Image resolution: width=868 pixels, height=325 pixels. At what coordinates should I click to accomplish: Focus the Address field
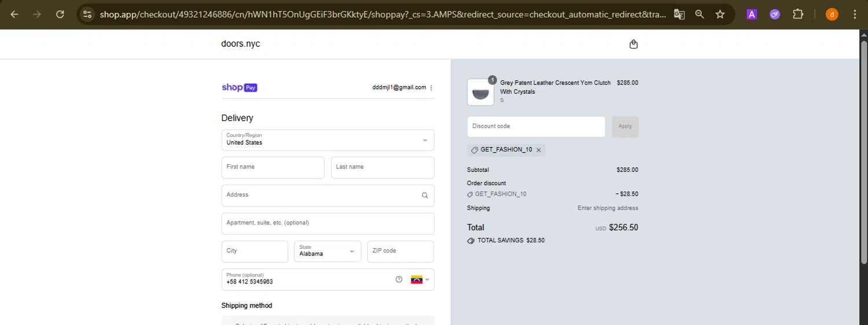[x=328, y=195]
